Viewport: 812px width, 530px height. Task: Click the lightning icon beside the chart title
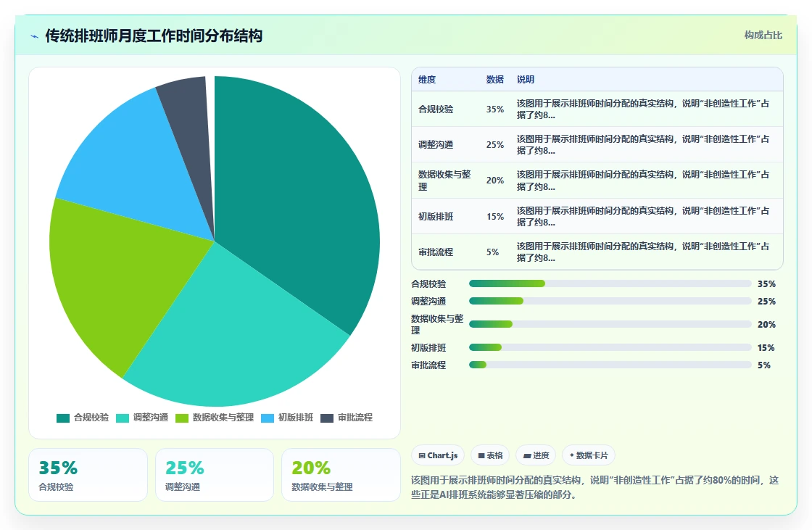tap(34, 36)
